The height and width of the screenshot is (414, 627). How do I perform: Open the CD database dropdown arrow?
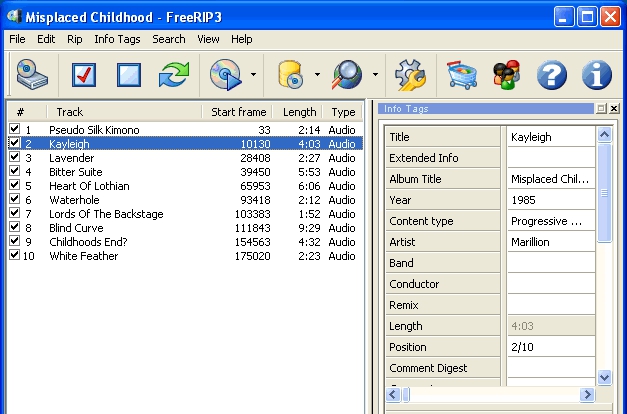pyautogui.click(x=317, y=74)
